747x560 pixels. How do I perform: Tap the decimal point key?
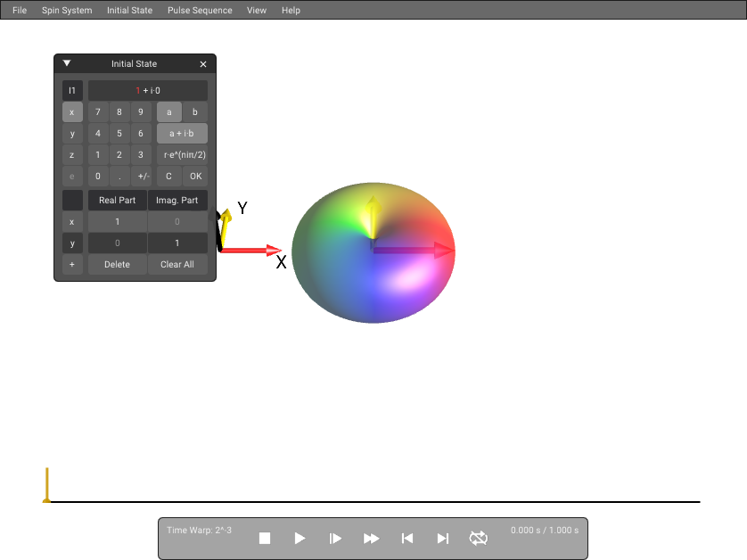(119, 177)
